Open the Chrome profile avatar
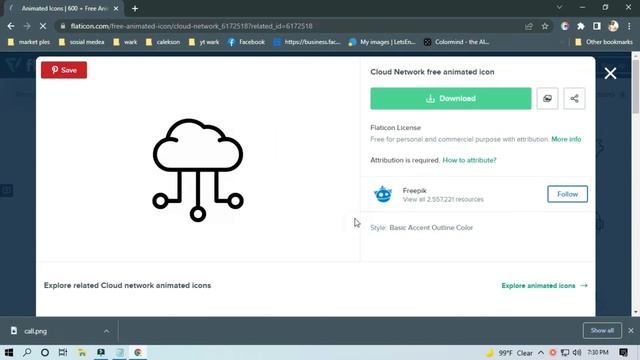 pos(613,26)
